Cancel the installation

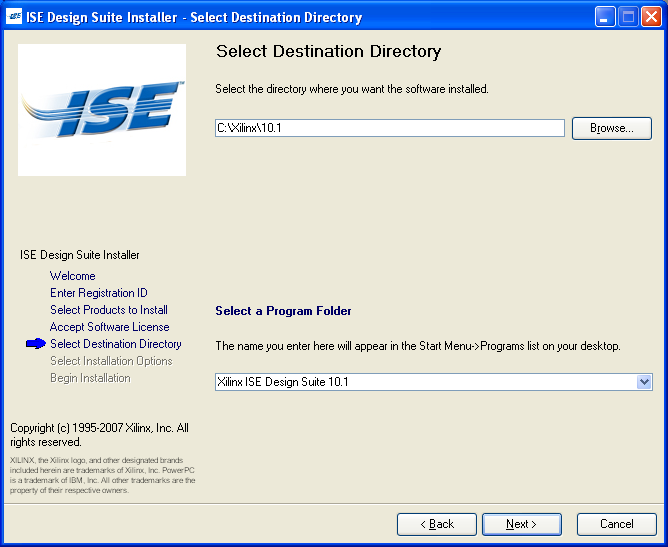coord(616,524)
